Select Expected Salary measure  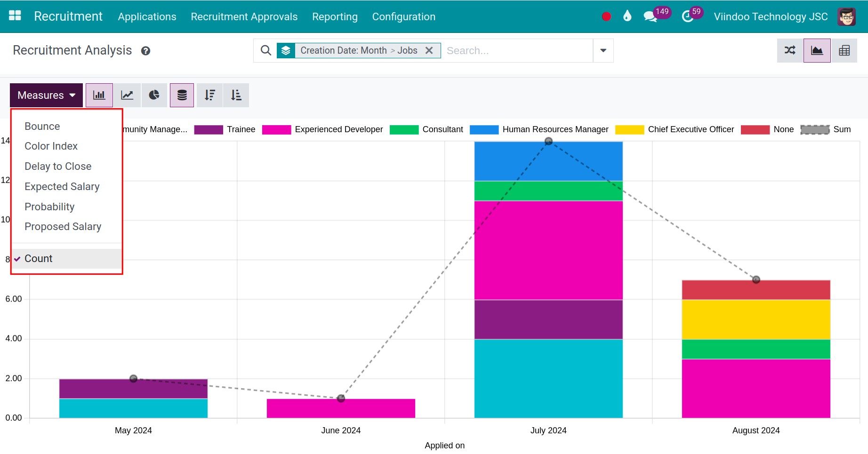pyautogui.click(x=66, y=187)
